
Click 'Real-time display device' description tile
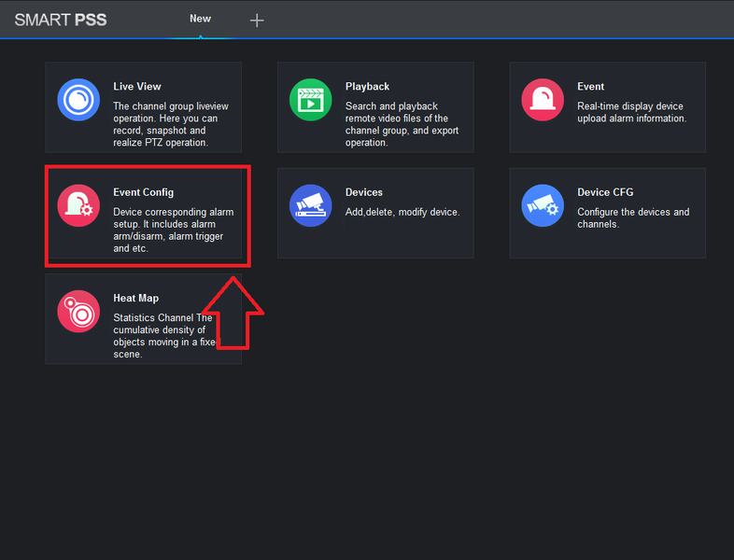632,112
